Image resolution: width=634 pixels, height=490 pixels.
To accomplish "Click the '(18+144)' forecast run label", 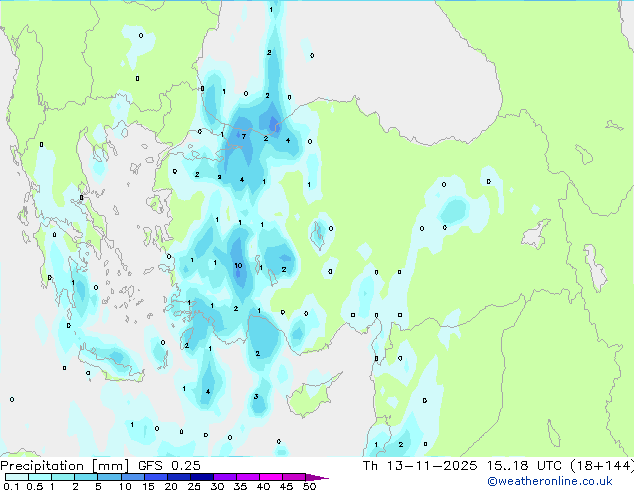I will pos(602,466).
